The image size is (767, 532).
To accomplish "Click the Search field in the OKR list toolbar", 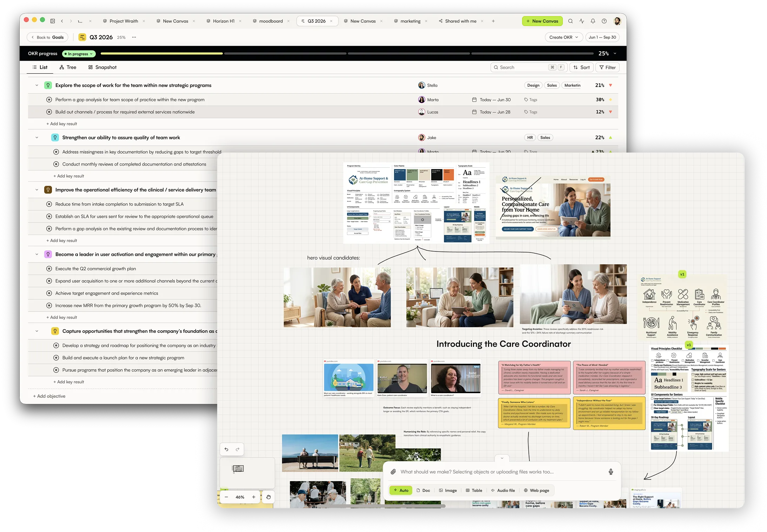I will [x=528, y=67].
